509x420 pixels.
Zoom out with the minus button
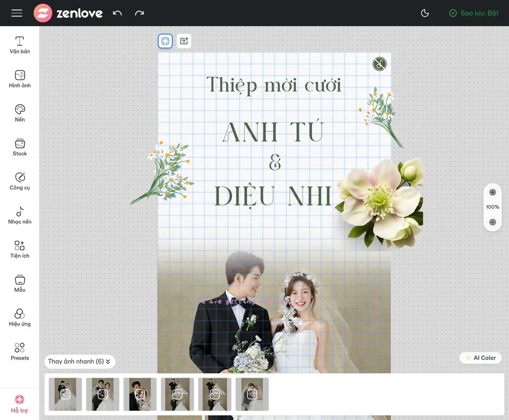pyautogui.click(x=492, y=222)
